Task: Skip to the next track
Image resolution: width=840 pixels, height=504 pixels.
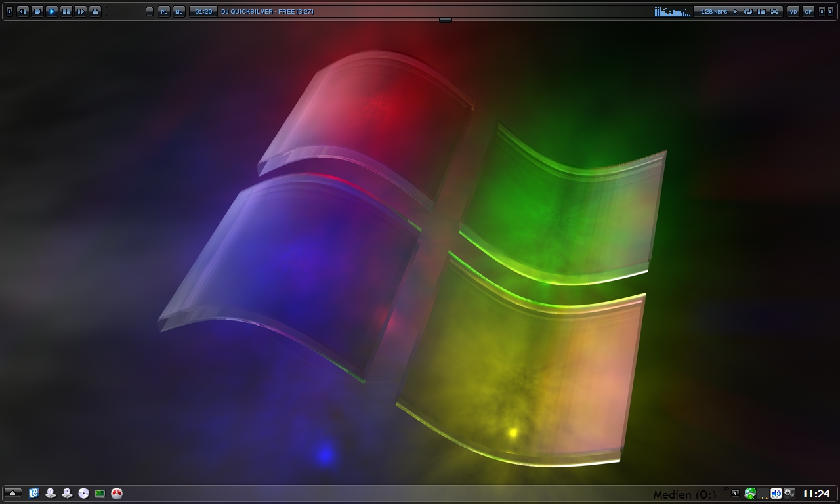Action: pos(81,11)
